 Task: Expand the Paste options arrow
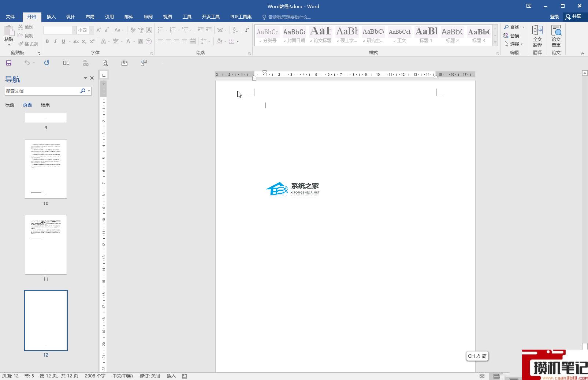(x=9, y=45)
